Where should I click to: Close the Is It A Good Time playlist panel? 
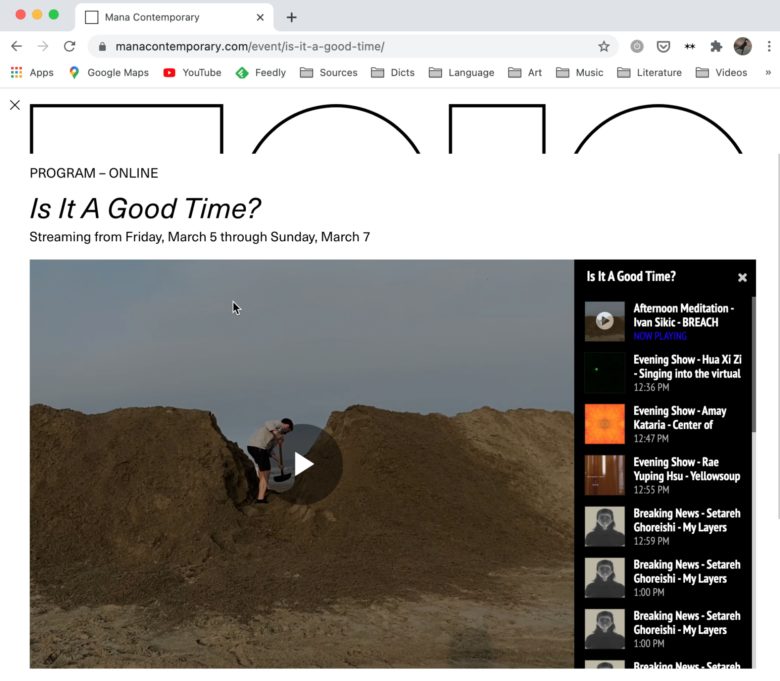[x=742, y=277]
